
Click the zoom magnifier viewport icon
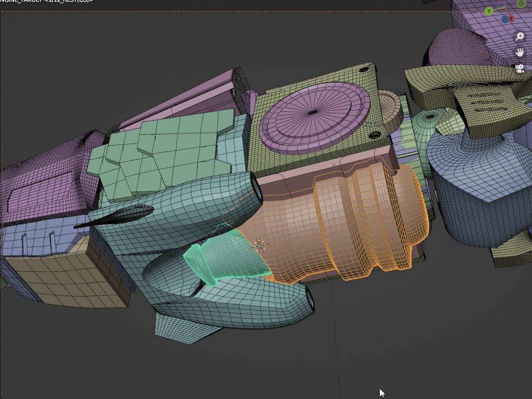(x=520, y=37)
